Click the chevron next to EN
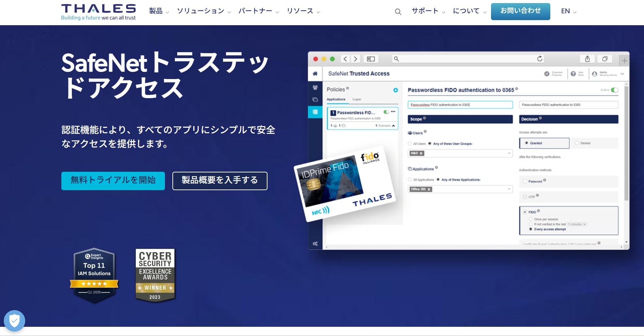644x336 pixels. (x=574, y=12)
